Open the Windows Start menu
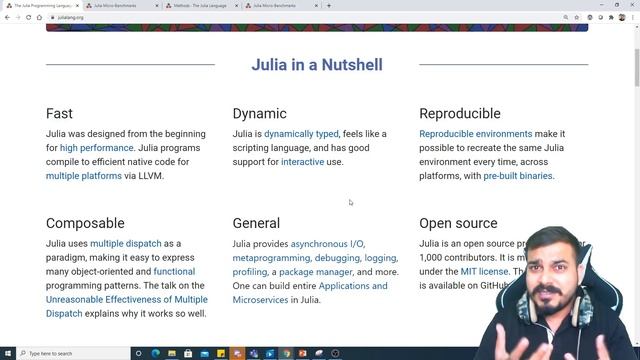The width and height of the screenshot is (640, 360). click(x=8, y=353)
